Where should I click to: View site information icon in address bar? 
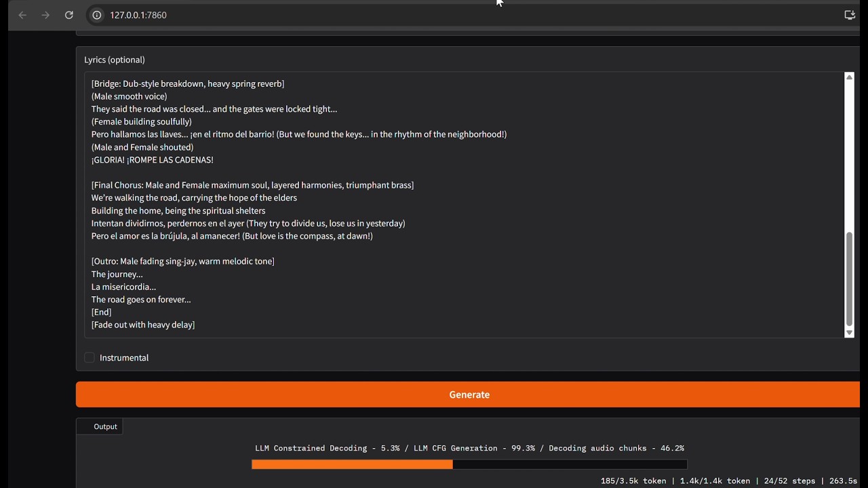tap(97, 15)
